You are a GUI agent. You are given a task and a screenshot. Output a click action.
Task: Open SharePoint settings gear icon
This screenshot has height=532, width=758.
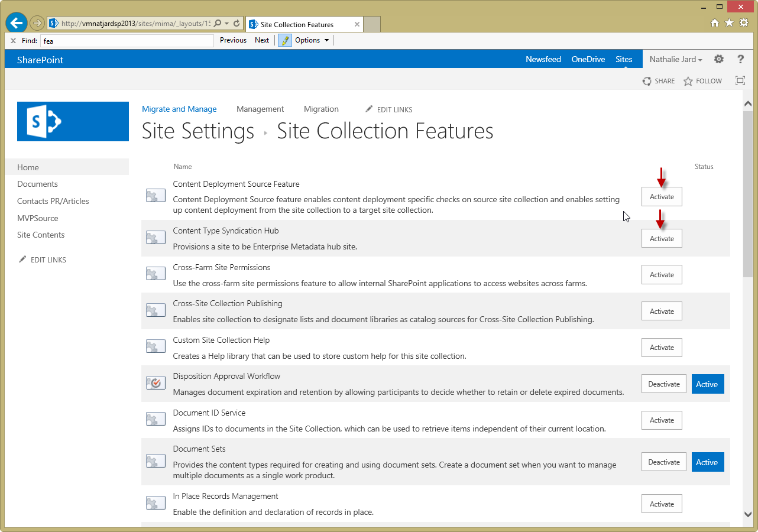(719, 59)
